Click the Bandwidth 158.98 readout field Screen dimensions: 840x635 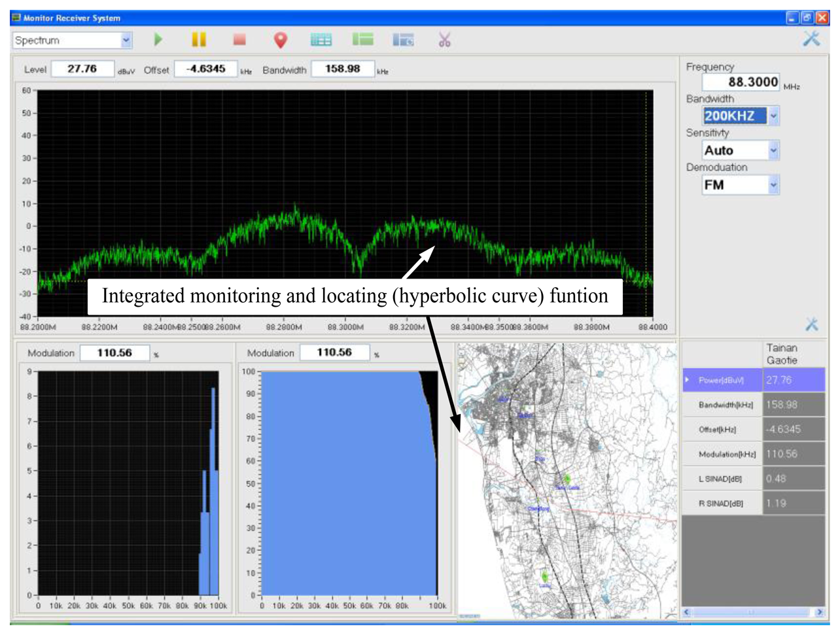342,69
